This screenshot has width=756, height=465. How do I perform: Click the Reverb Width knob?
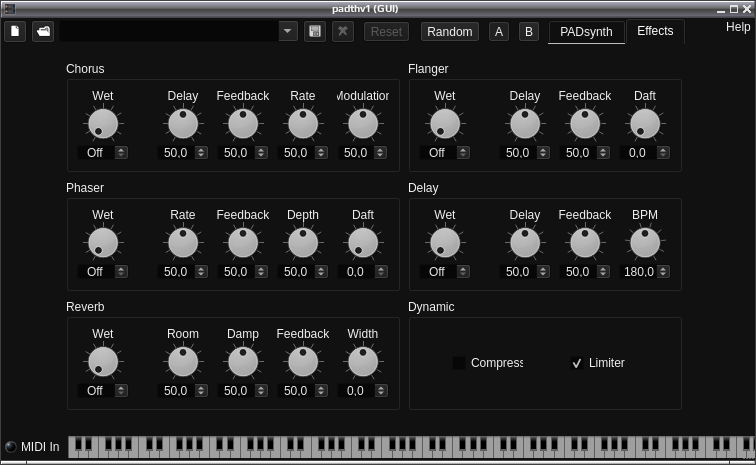pos(363,362)
